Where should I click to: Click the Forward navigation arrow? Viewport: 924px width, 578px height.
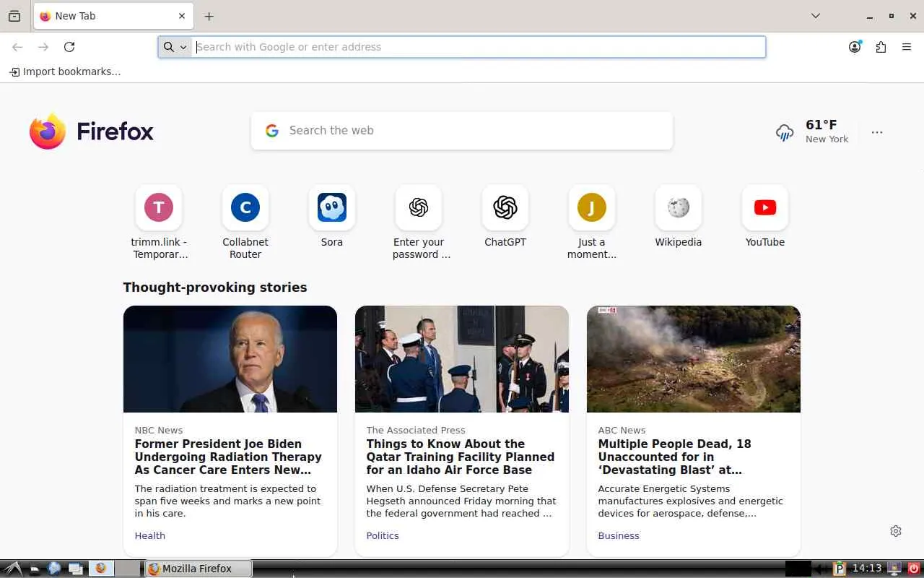(43, 47)
